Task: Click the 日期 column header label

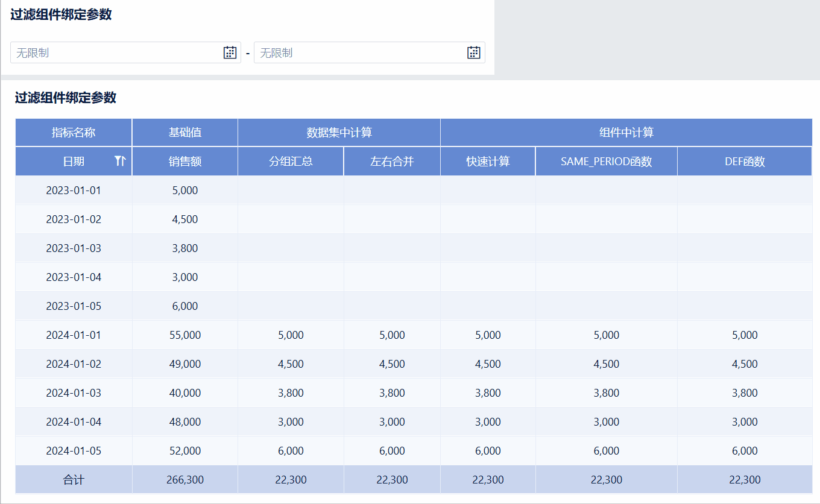Action: click(74, 162)
